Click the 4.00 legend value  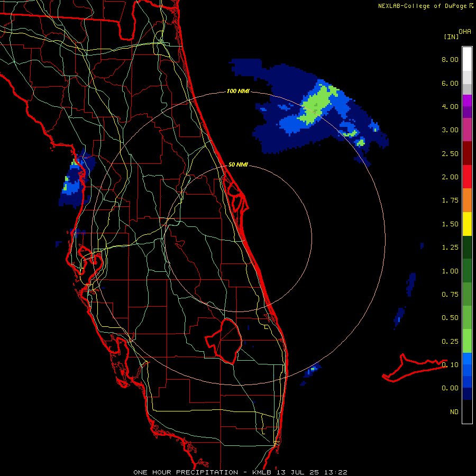point(450,106)
